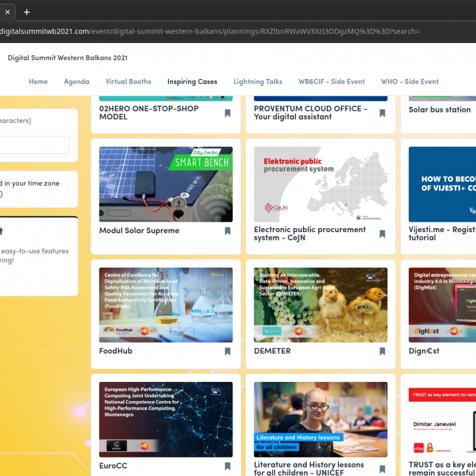
Task: Open the FoodHub title link
Action: pyautogui.click(x=116, y=351)
